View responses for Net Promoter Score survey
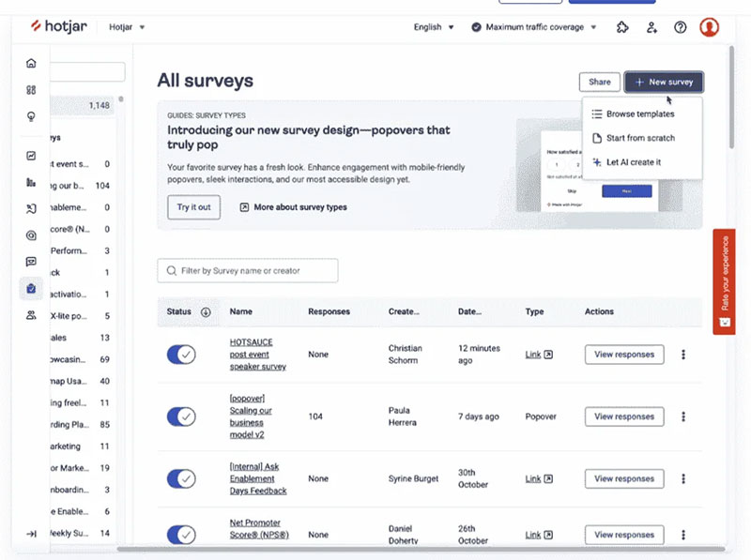The height and width of the screenshot is (560, 751). tap(624, 535)
